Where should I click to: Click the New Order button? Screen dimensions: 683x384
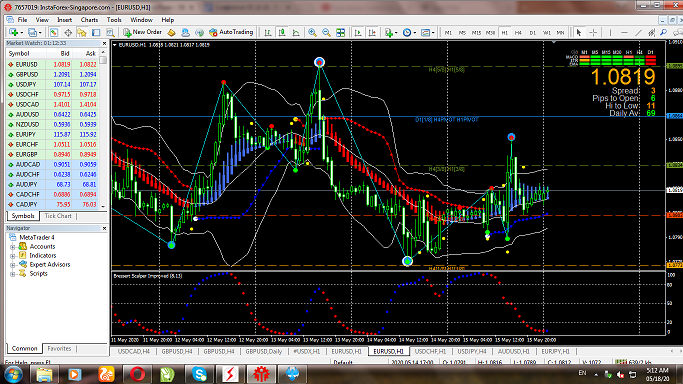point(142,32)
